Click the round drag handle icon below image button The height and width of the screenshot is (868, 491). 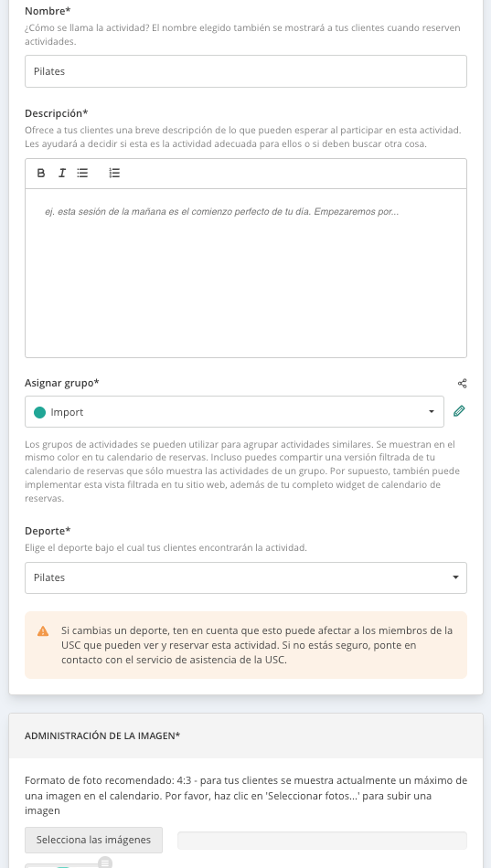coord(105,863)
